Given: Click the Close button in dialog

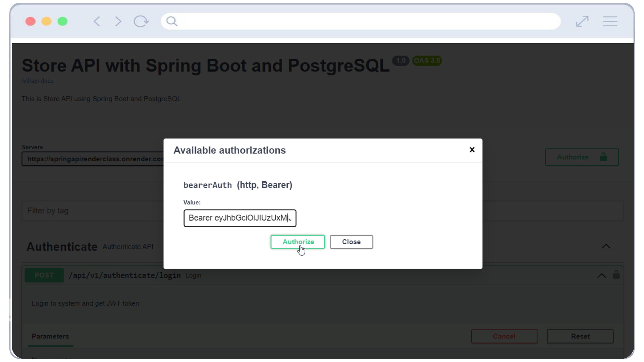Looking at the screenshot, I should [x=351, y=242].
